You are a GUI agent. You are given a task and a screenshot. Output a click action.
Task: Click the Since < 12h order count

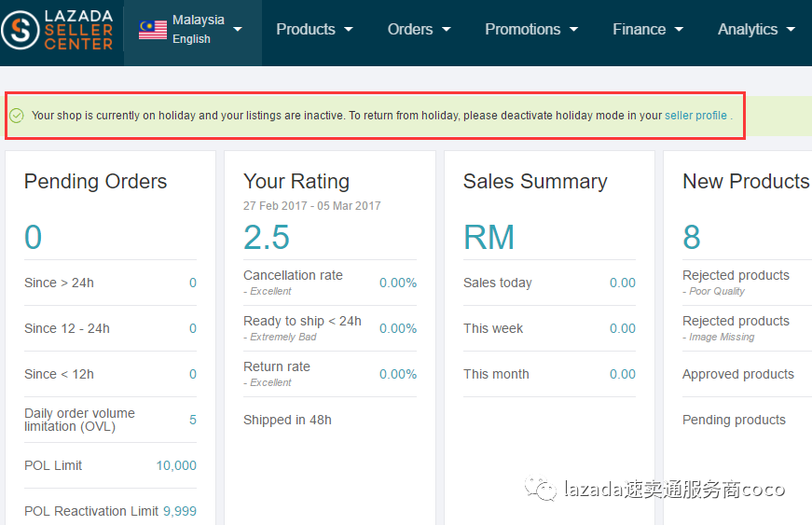193,374
